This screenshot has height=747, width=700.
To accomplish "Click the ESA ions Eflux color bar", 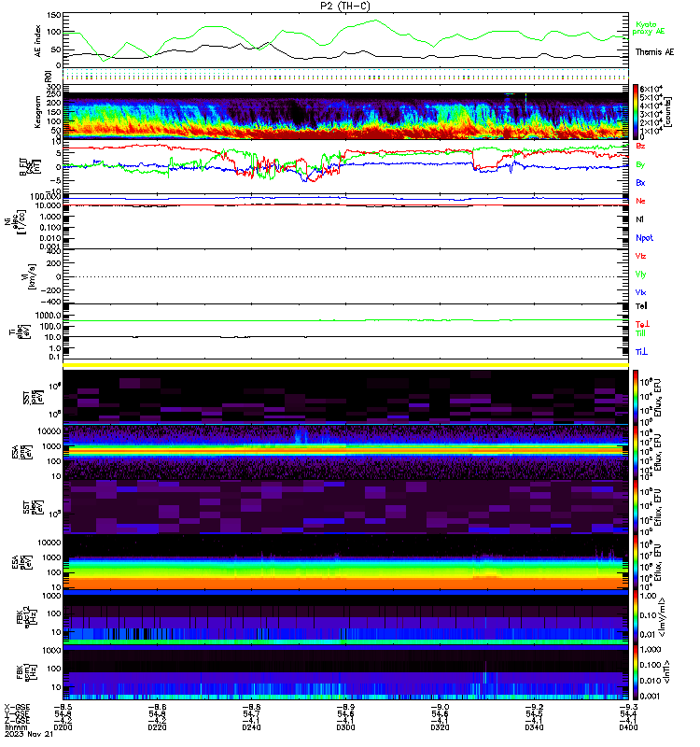I will coord(636,452).
